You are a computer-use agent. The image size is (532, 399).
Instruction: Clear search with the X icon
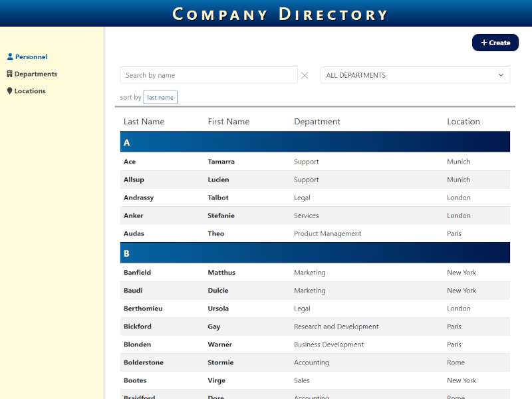[305, 75]
